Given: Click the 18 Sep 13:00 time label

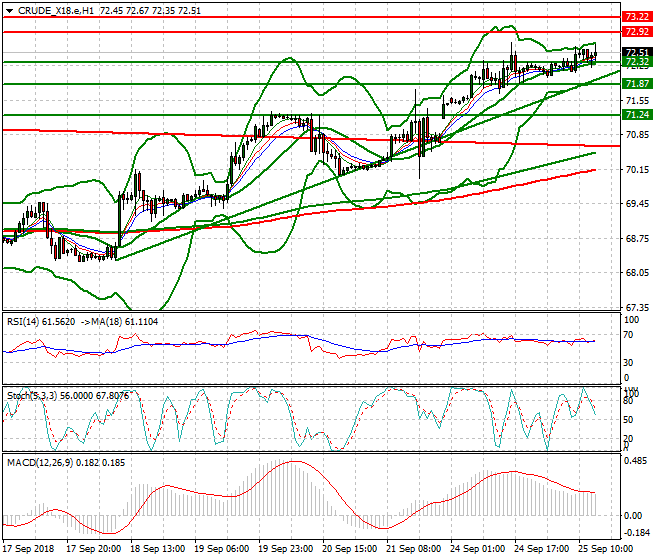Looking at the screenshot, I should (157, 549).
